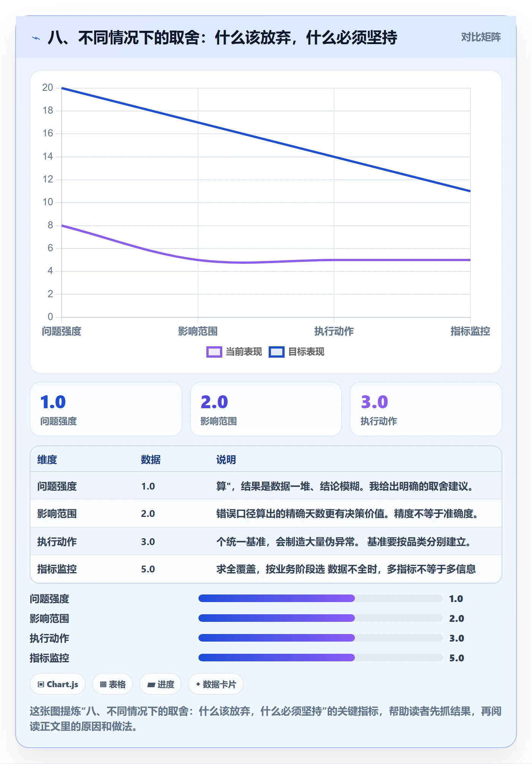Click the 维度 column header
This screenshot has height=764, width=532.
point(47,460)
